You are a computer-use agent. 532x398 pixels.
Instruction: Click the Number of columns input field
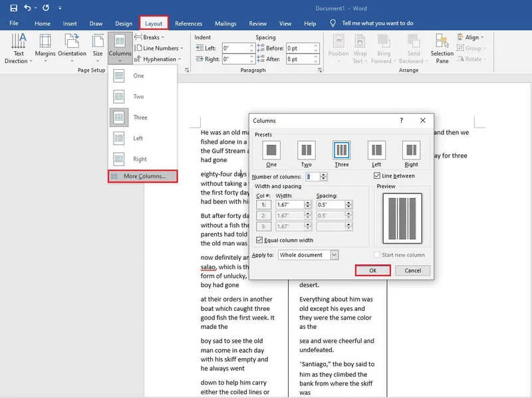[x=312, y=177]
